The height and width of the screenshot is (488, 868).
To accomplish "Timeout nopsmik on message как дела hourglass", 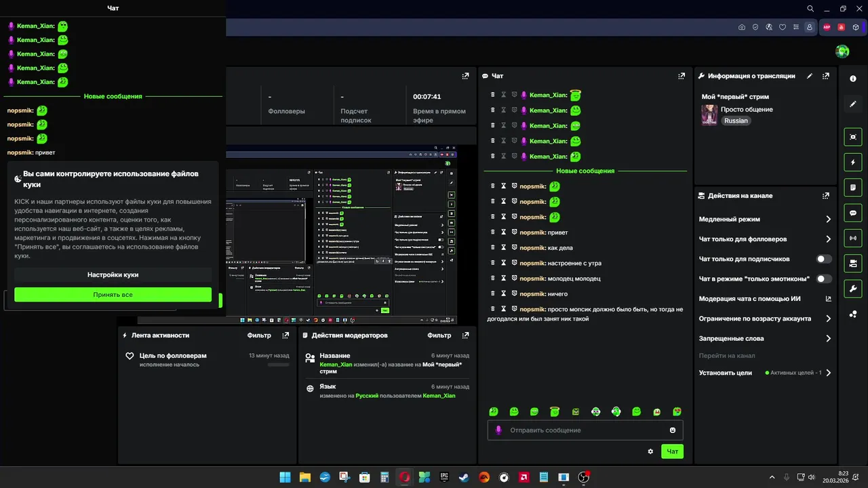I will pyautogui.click(x=504, y=248).
